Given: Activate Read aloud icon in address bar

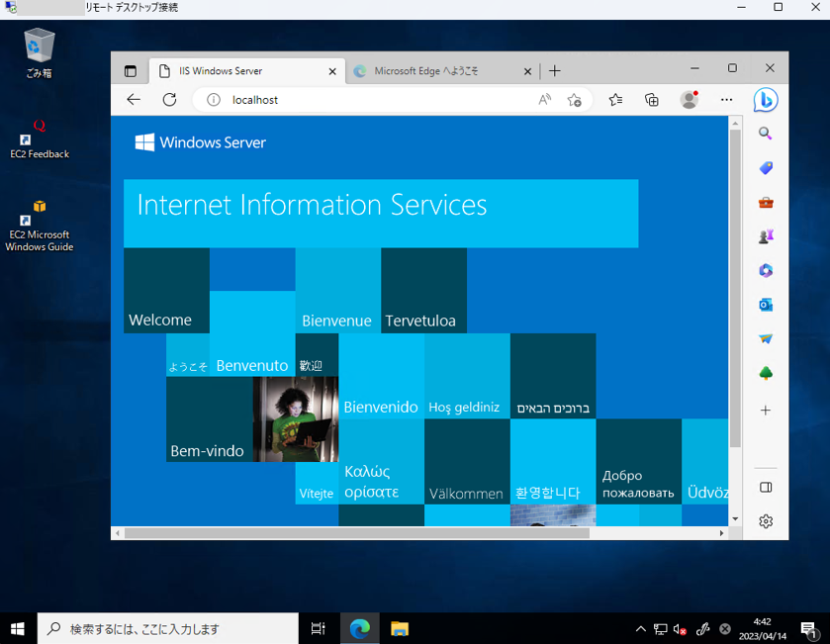Looking at the screenshot, I should (x=544, y=100).
